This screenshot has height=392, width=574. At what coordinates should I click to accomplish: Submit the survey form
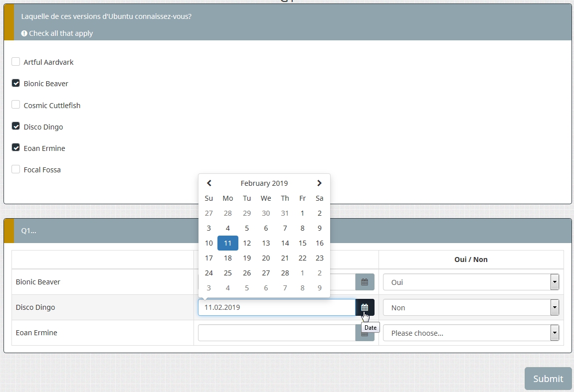coord(548,379)
